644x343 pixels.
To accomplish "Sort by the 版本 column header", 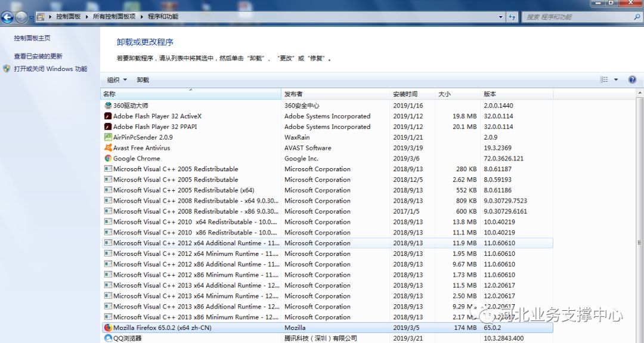I will (x=516, y=94).
